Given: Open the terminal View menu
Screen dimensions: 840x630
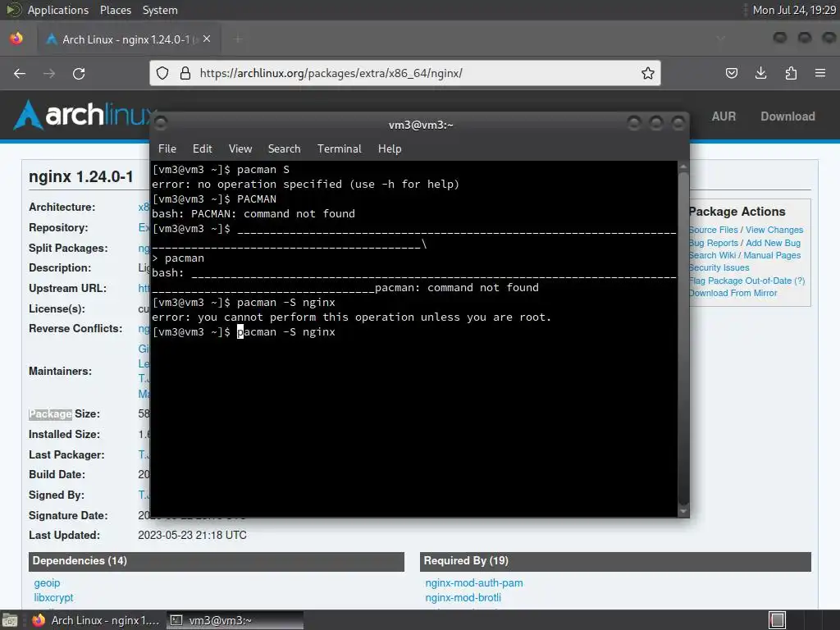Looking at the screenshot, I should click(x=240, y=149).
